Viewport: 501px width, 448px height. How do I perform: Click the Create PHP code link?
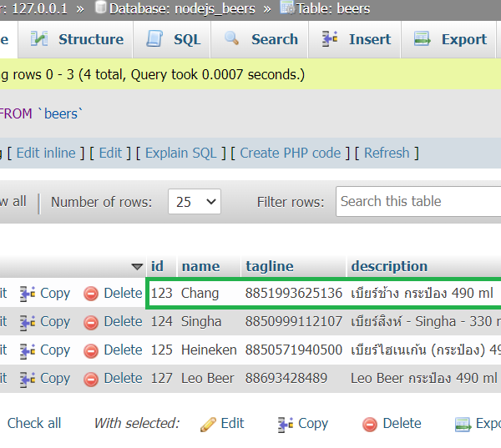(291, 153)
